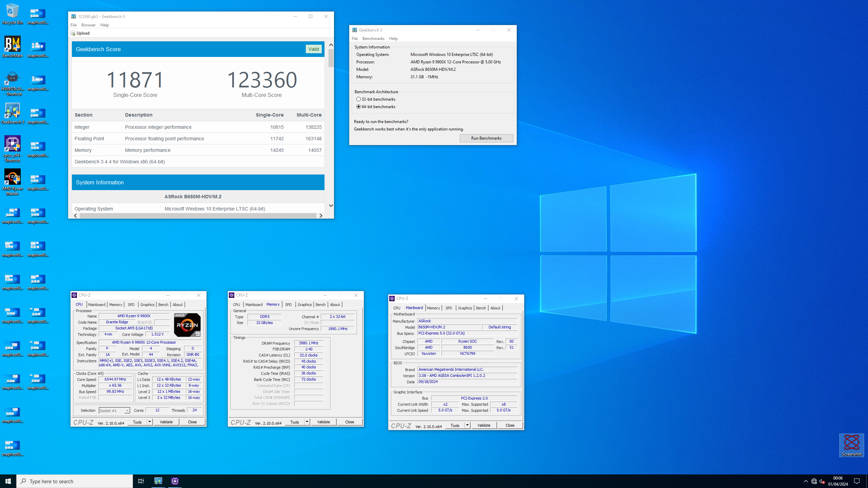Open the notification center icon
Image resolution: width=868 pixels, height=488 pixels.
[857, 481]
